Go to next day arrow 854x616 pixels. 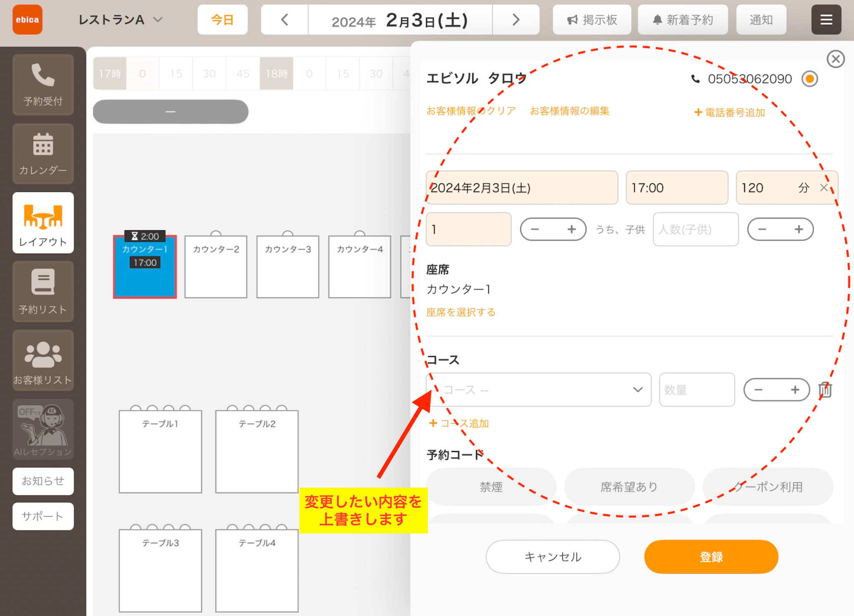[x=516, y=20]
